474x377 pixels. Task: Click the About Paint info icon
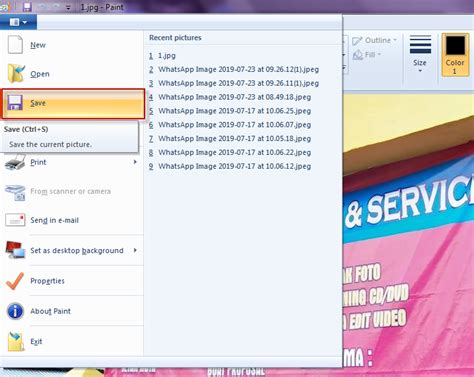15,311
